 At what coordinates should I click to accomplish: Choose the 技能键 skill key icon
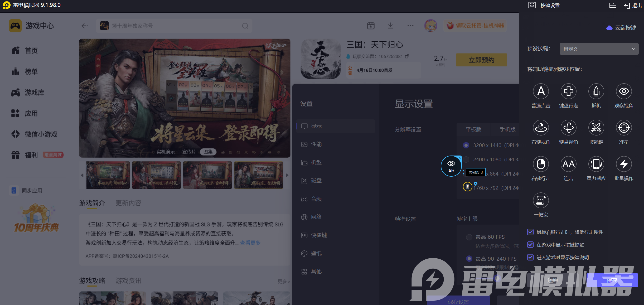coord(596,128)
